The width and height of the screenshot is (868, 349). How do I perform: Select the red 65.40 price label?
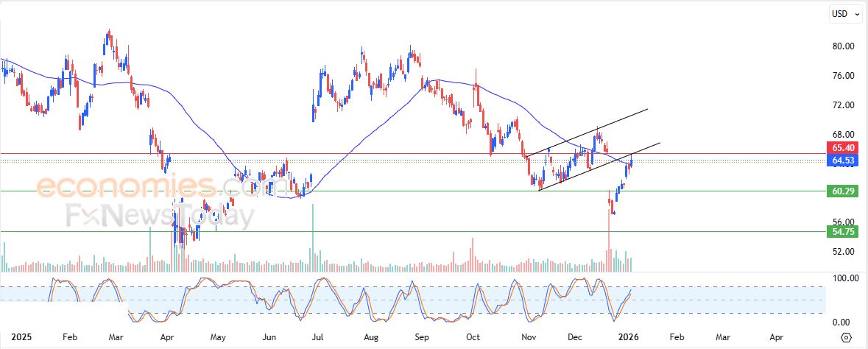pos(843,148)
